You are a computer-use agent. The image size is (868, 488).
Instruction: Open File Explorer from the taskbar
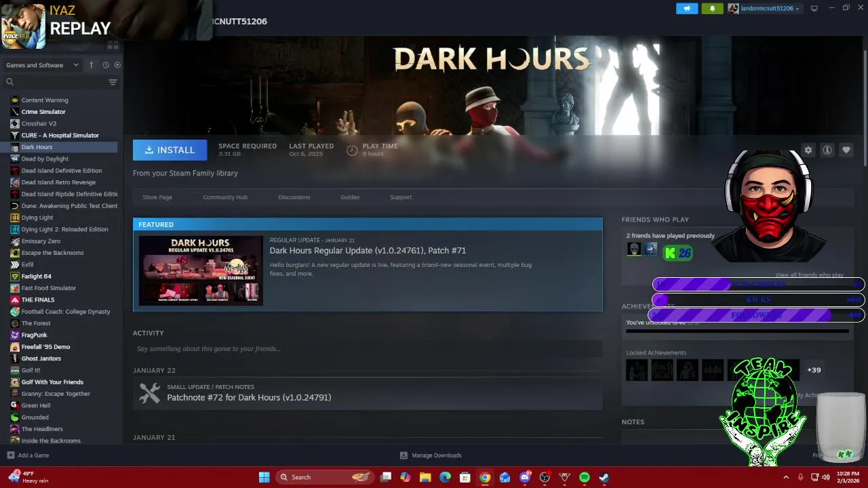click(x=425, y=477)
